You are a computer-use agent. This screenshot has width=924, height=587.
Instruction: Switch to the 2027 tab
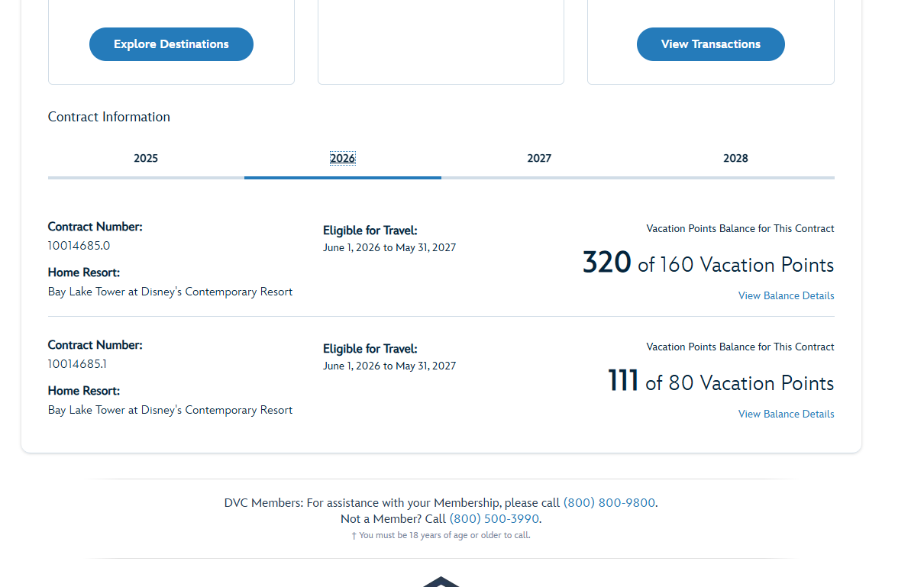pyautogui.click(x=539, y=159)
